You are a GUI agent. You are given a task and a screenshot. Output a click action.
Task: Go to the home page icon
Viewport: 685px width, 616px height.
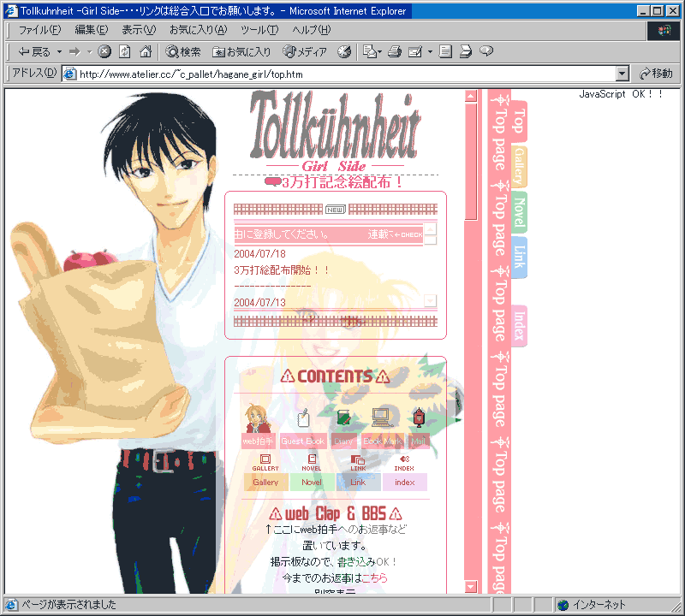coord(146,52)
